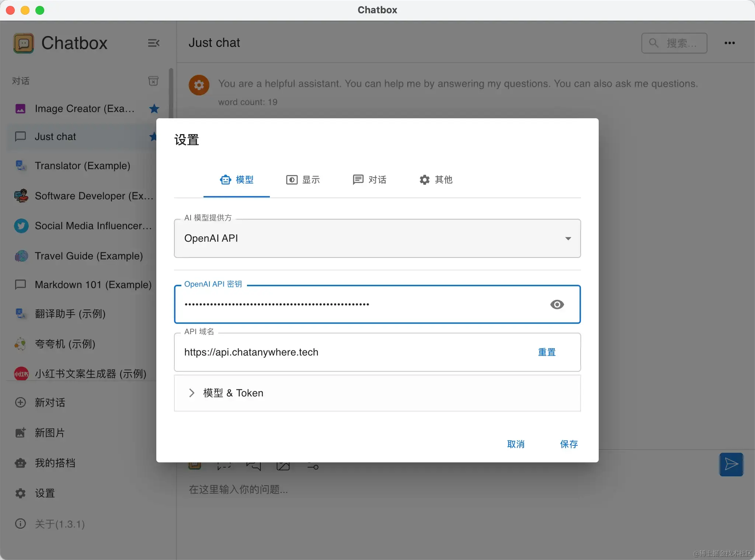Click the magnifier icon in search box

tap(654, 43)
